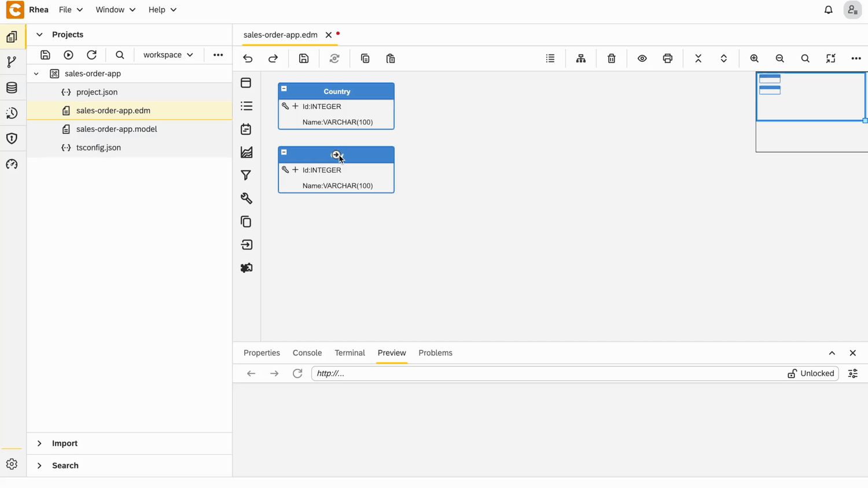Expand the Search section

tap(39, 465)
